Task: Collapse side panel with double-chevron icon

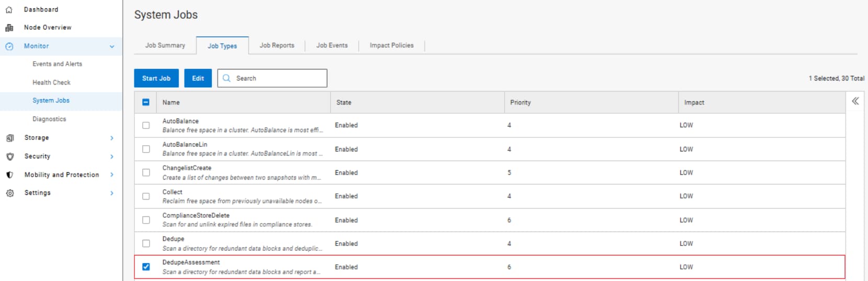Action: coord(855,101)
